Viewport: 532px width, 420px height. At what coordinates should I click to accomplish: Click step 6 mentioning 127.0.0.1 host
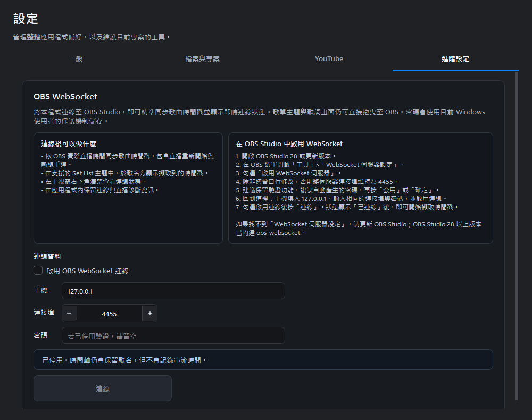[x=341, y=199]
